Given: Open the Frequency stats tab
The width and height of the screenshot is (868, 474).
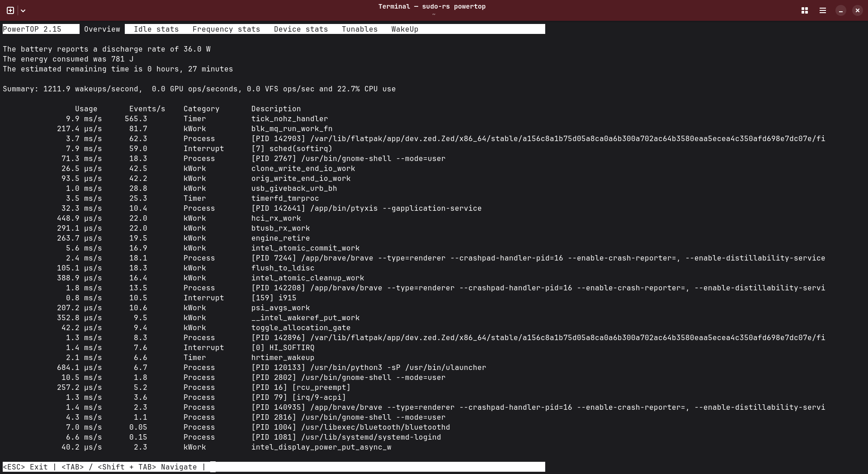Looking at the screenshot, I should [x=226, y=29].
